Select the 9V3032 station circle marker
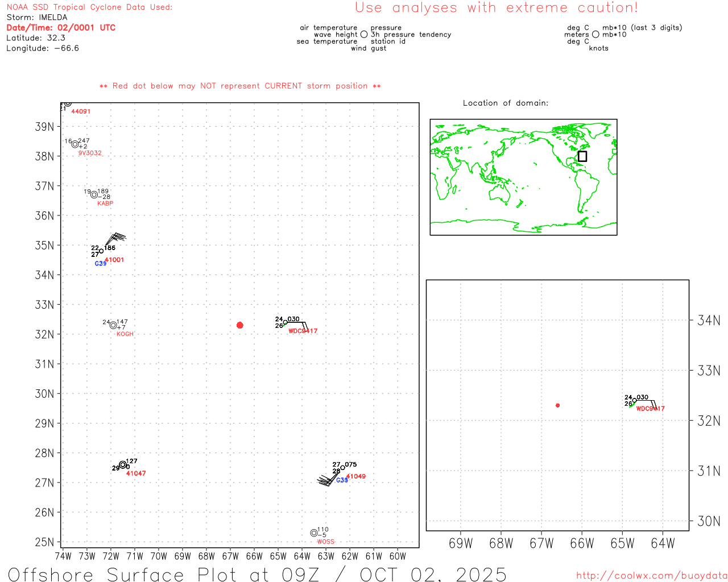 pos(75,144)
